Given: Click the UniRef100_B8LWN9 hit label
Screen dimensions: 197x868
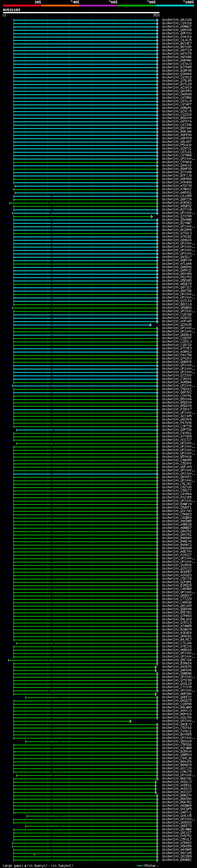Looking at the screenshot, I should point(177,707).
